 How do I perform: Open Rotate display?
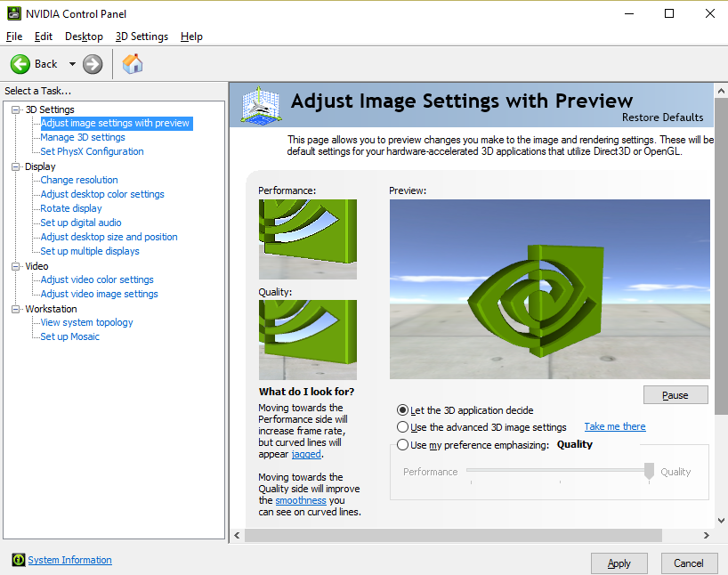pyautogui.click(x=71, y=208)
